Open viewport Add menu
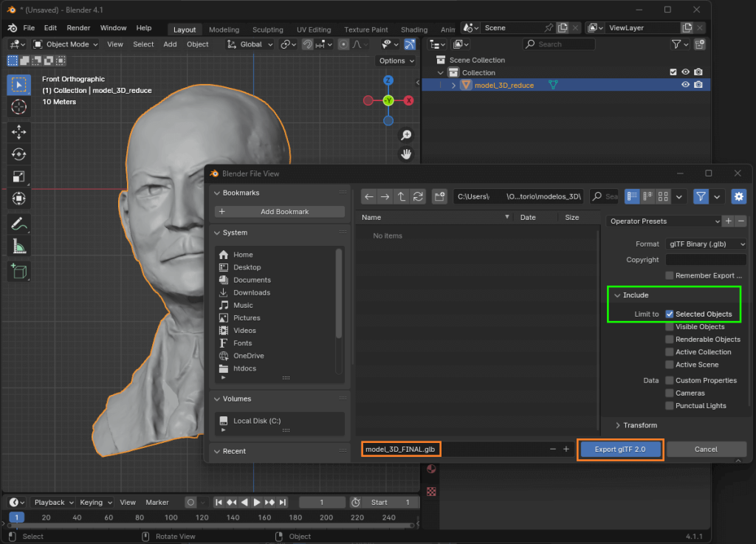 pyautogui.click(x=170, y=44)
